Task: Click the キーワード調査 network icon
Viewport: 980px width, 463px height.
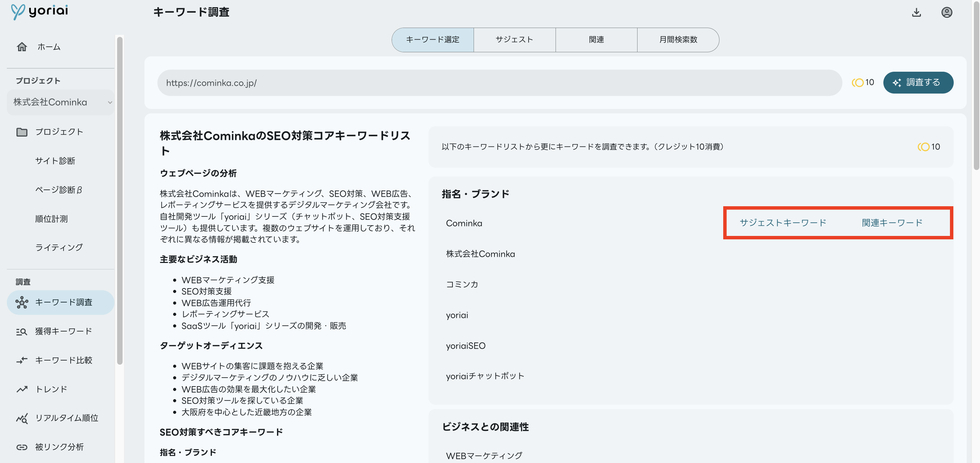Action: coord(22,303)
